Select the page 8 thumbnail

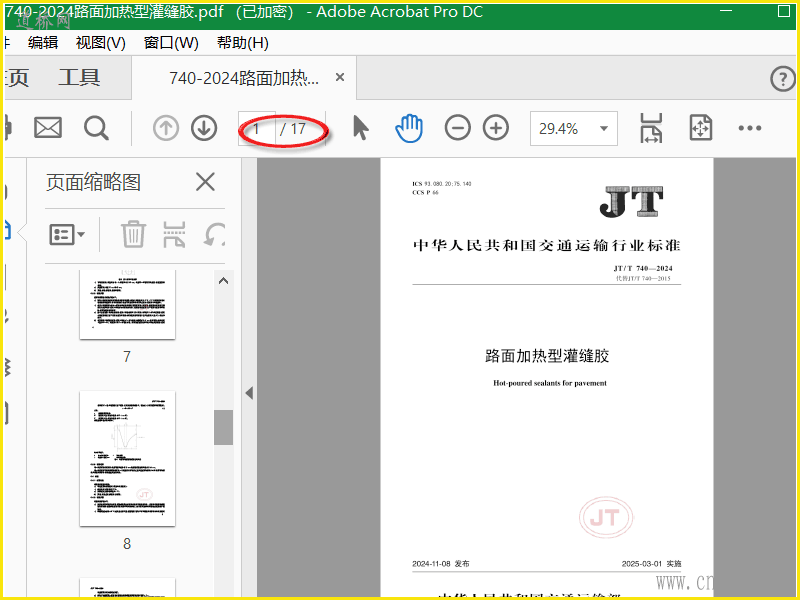(128, 459)
